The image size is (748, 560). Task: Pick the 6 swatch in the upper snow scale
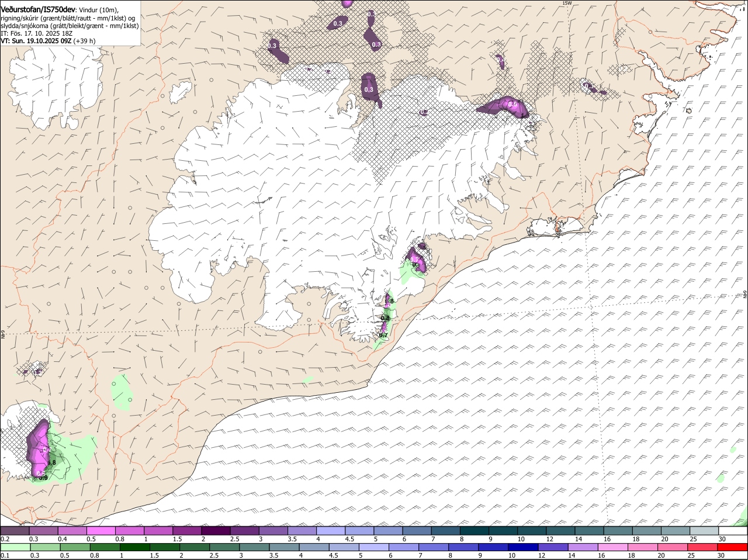pyautogui.click(x=417, y=530)
